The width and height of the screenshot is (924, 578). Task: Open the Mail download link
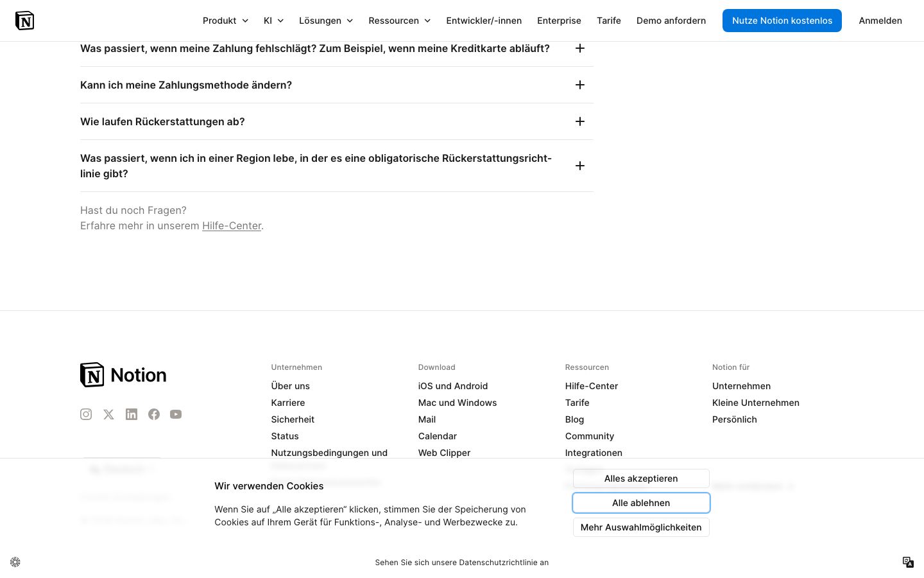(x=427, y=419)
